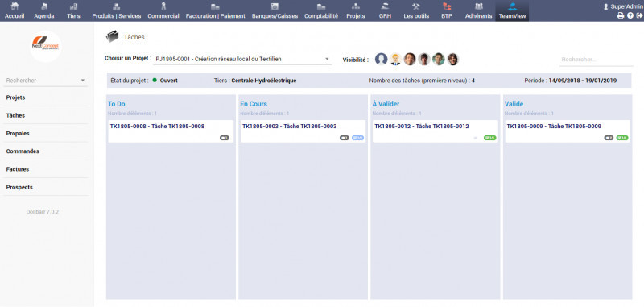Click the red BTP icon

coord(447,6)
